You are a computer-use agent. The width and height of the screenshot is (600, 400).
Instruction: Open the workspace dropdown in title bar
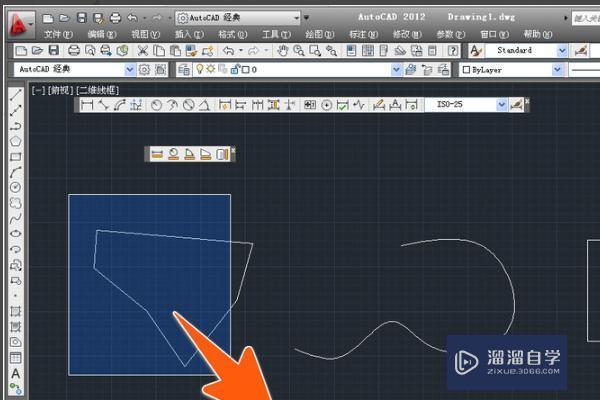click(x=238, y=18)
